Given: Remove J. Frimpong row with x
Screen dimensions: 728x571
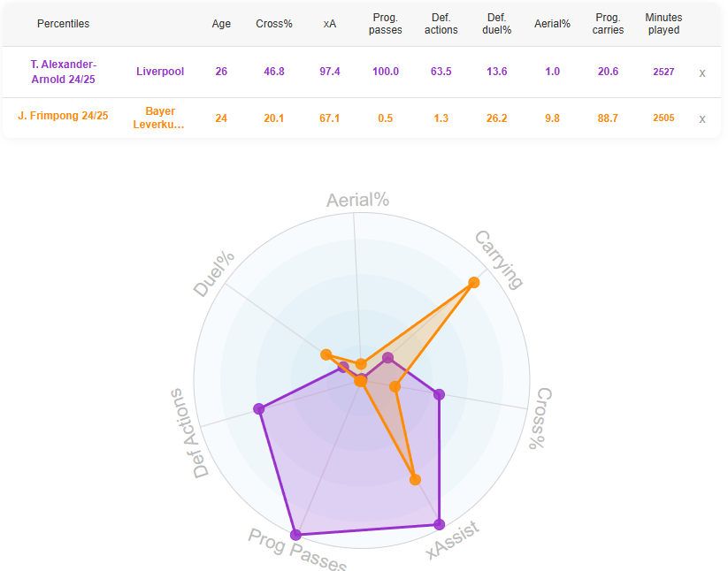Looking at the screenshot, I should (x=702, y=118).
